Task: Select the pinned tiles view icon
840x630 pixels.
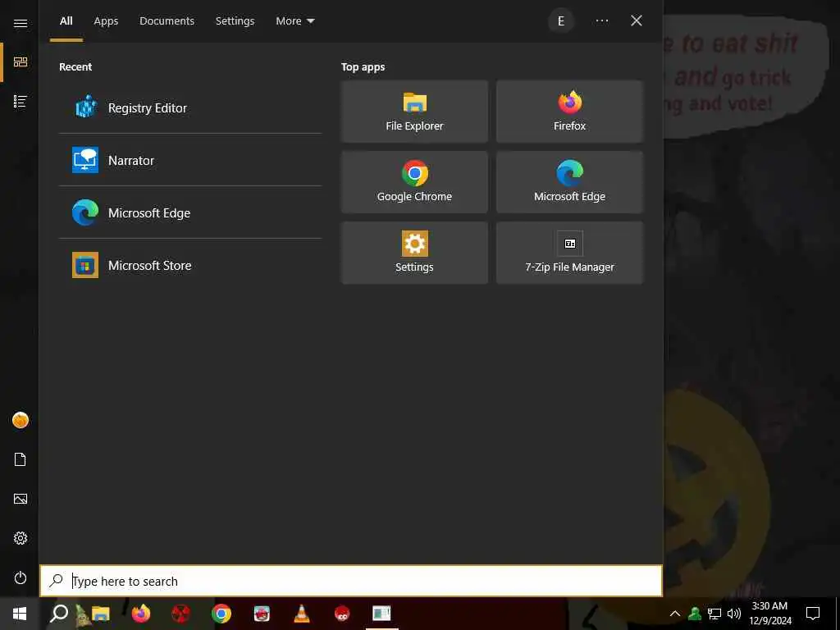Action: point(20,62)
